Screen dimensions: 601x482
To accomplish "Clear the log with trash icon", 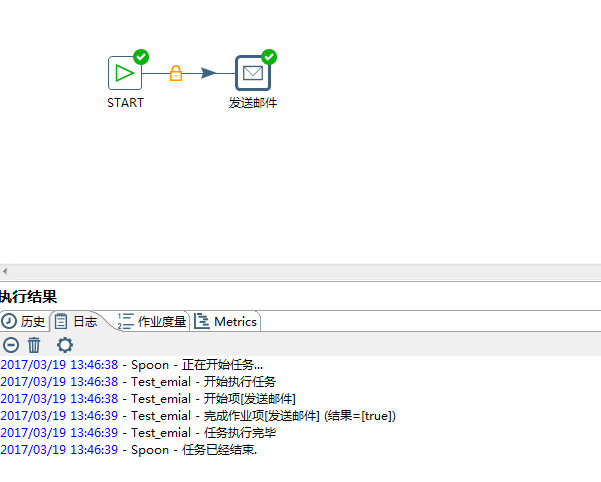I will 34,345.
